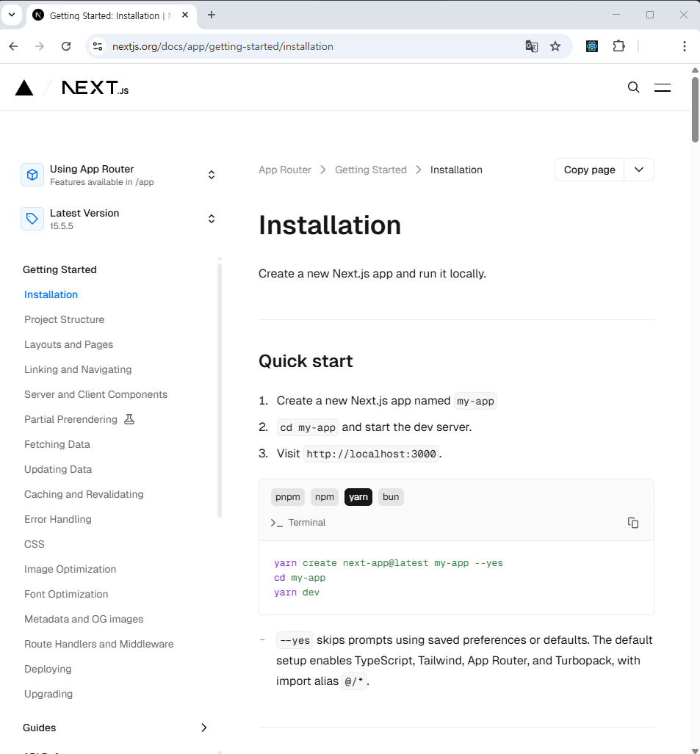The width and height of the screenshot is (700, 754).
Task: Expand the Latest Version selector
Action: [212, 219]
